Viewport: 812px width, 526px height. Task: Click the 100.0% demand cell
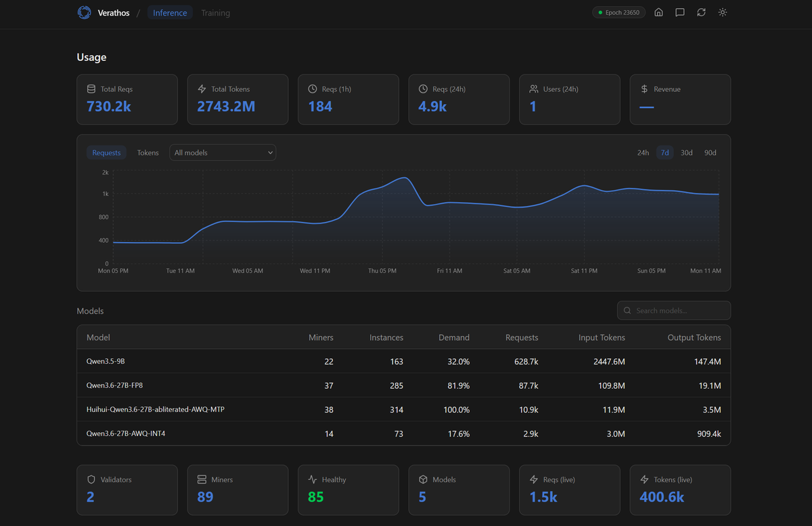click(x=455, y=410)
